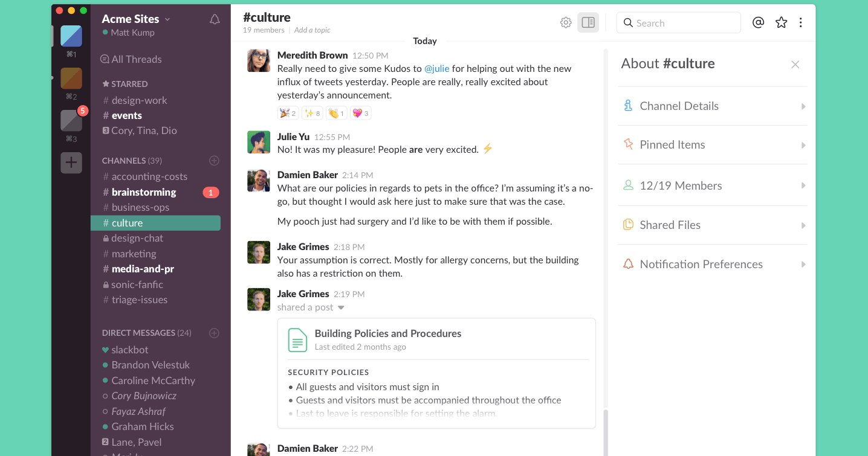
Task: Expand the Pinned Items section
Action: click(x=713, y=145)
